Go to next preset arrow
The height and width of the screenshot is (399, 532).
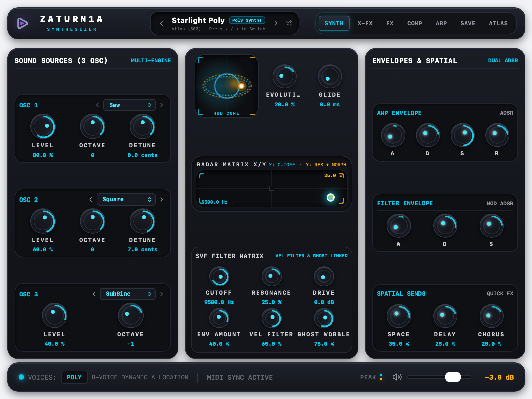click(x=276, y=23)
